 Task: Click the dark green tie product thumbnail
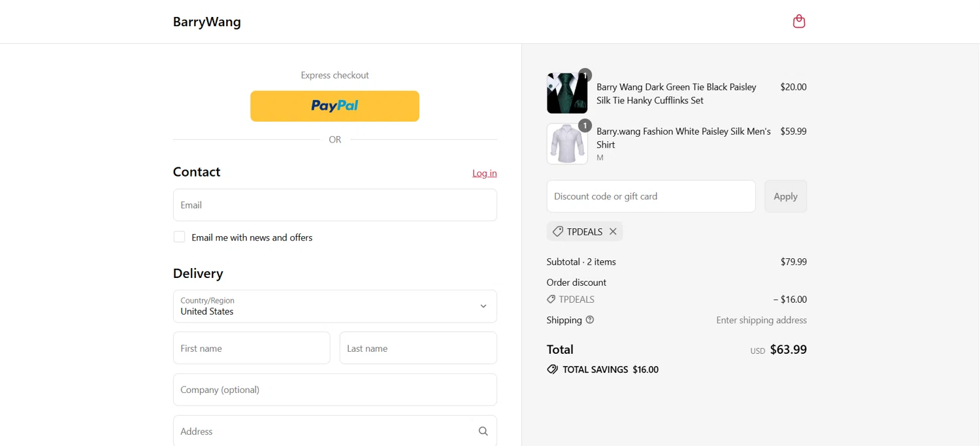[x=566, y=94]
